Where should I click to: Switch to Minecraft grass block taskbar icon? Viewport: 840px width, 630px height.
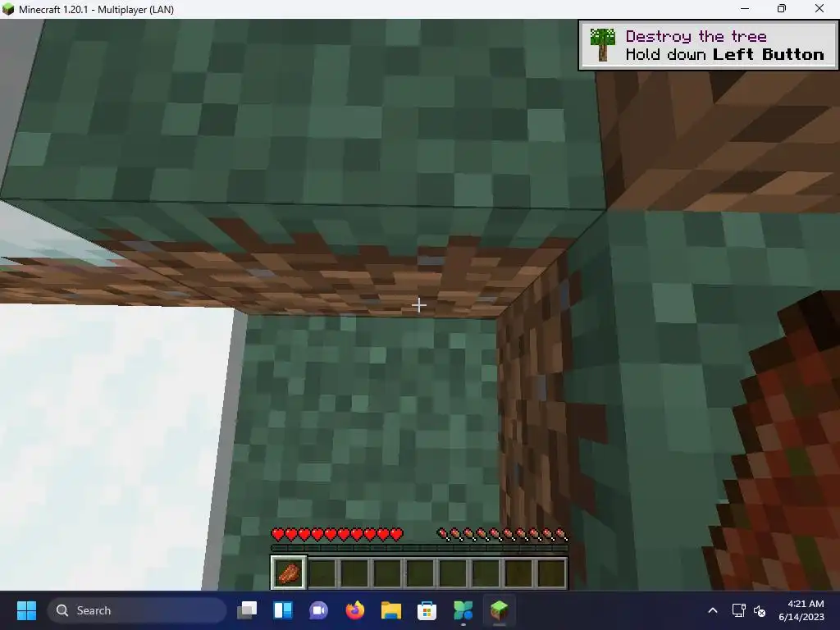[x=499, y=610]
